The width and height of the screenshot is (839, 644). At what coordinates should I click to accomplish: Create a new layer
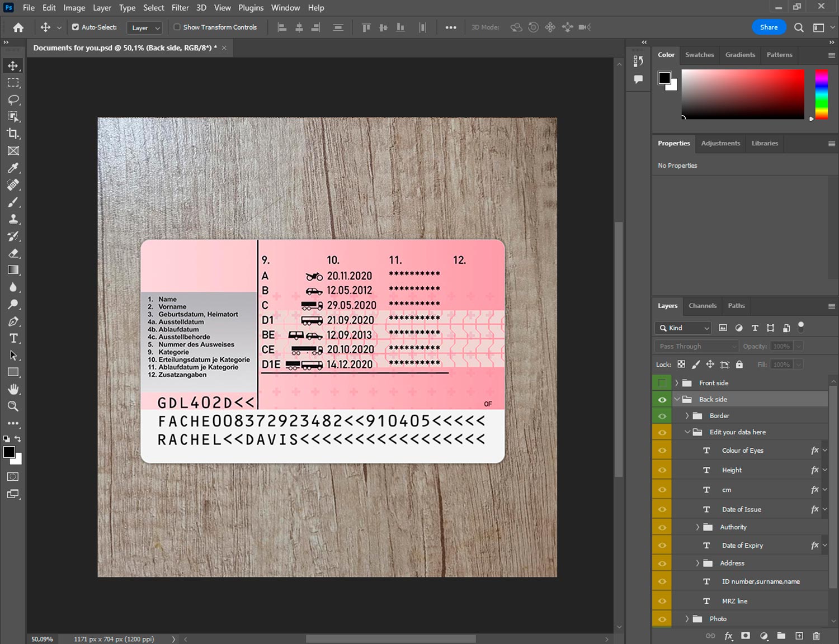799,636
